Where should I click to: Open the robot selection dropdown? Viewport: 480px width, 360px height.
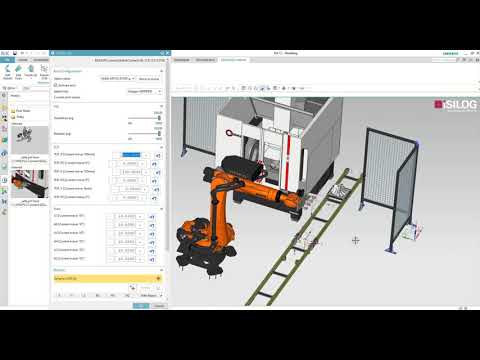pos(118,79)
